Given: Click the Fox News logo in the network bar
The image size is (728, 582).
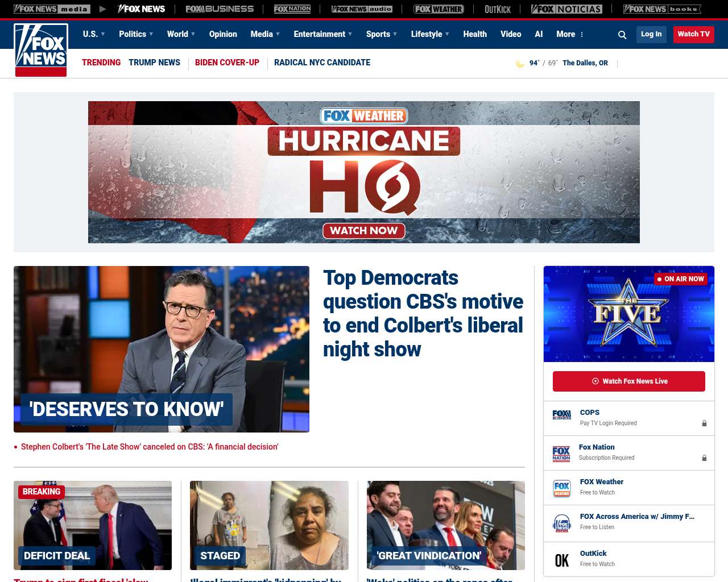Looking at the screenshot, I should point(142,9).
